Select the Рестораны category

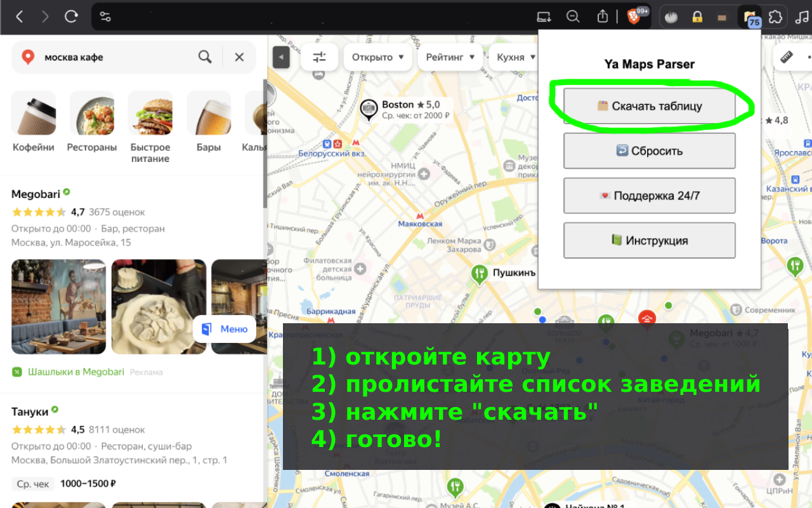point(92,121)
